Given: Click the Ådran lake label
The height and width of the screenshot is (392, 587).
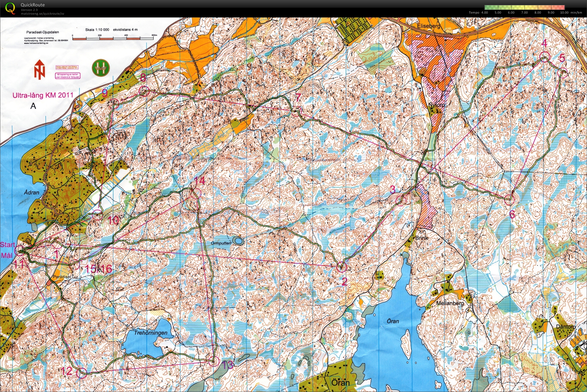Looking at the screenshot, I should click(32, 192).
